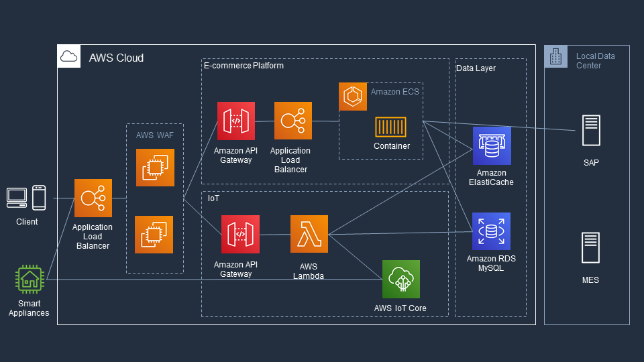Click the SAP server icon

(592, 131)
